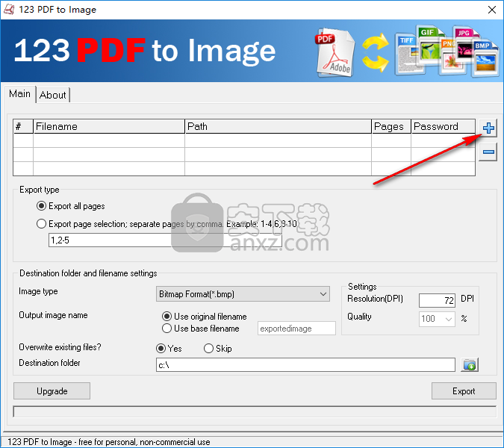Image resolution: width=504 pixels, height=448 pixels.
Task: Open the Quality percentage dropdown
Action: pyautogui.click(x=437, y=319)
